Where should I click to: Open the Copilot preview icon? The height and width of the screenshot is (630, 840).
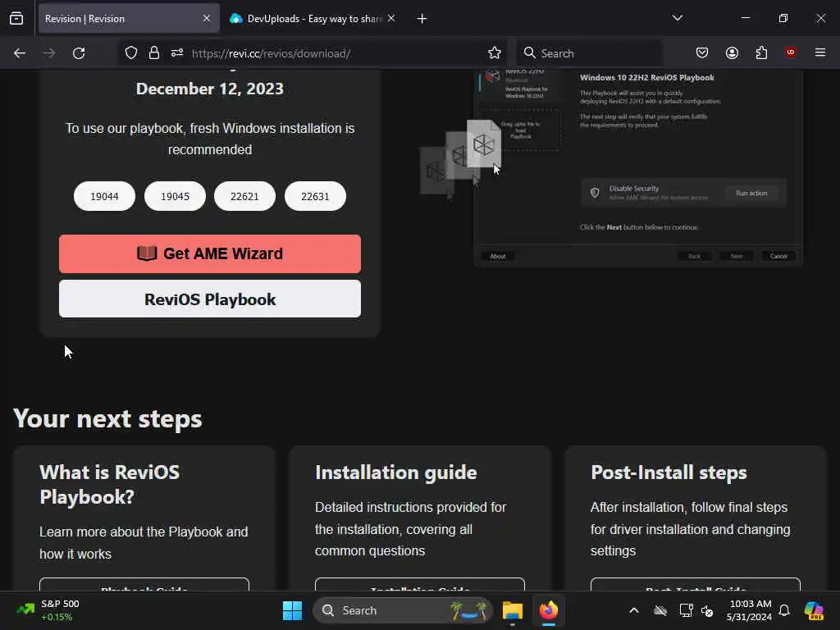click(813, 610)
